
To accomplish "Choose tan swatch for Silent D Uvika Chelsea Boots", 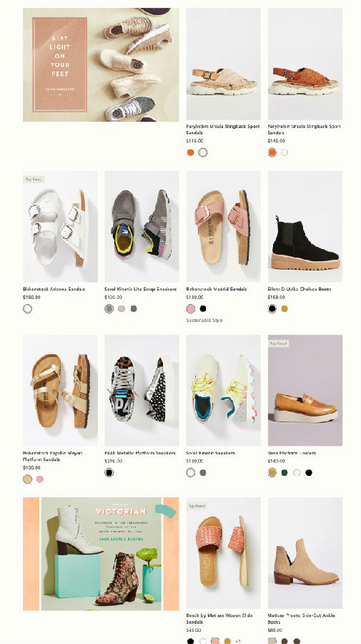I will (x=285, y=308).
